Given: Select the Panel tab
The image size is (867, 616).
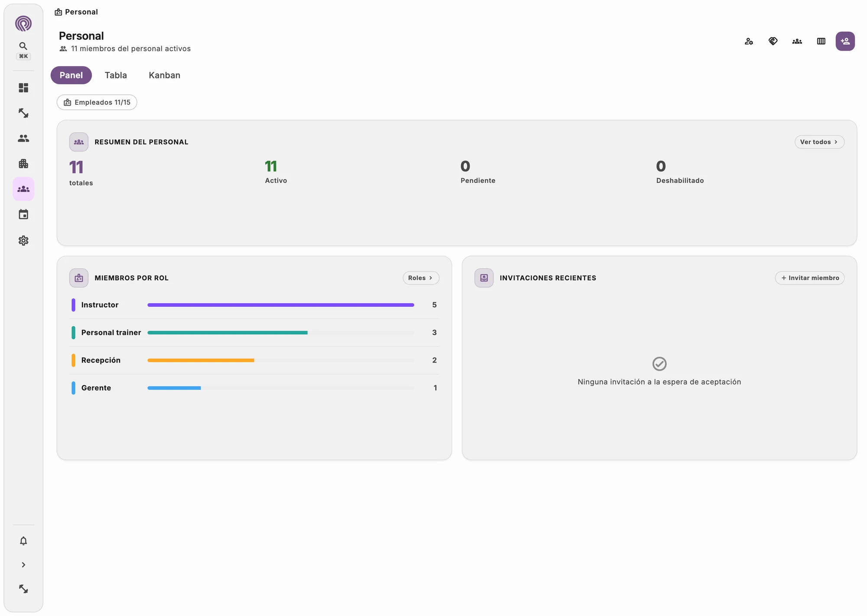Looking at the screenshot, I should (71, 75).
